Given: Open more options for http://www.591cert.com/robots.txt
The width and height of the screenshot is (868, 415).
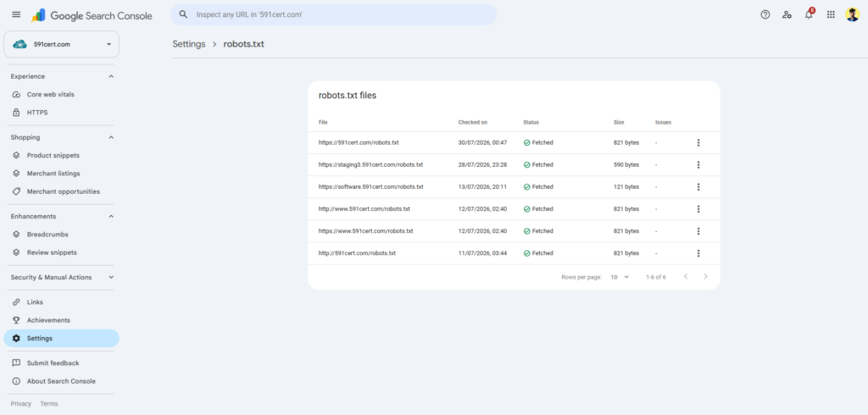Looking at the screenshot, I should click(x=698, y=209).
